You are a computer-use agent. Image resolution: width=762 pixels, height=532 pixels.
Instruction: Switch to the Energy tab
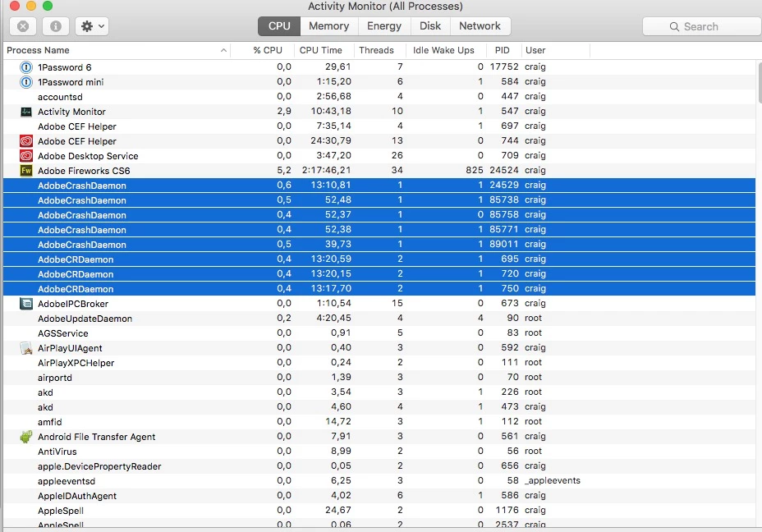384,26
